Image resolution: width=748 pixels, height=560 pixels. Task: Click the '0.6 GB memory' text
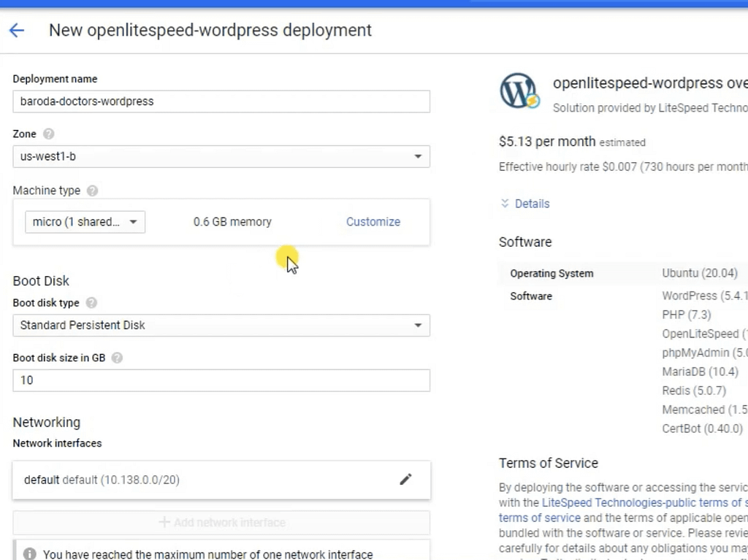click(232, 222)
